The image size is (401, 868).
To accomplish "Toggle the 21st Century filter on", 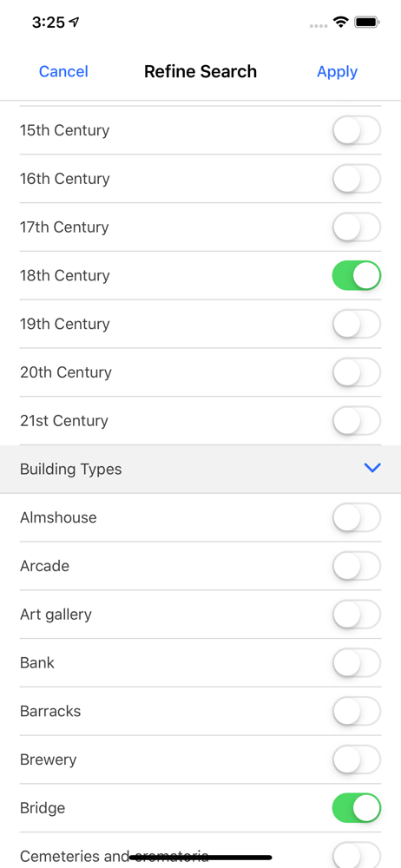I will (x=357, y=421).
